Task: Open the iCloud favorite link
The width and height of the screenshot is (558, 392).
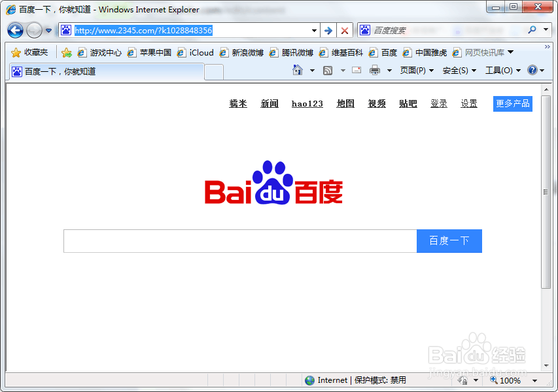Action: pyautogui.click(x=196, y=53)
